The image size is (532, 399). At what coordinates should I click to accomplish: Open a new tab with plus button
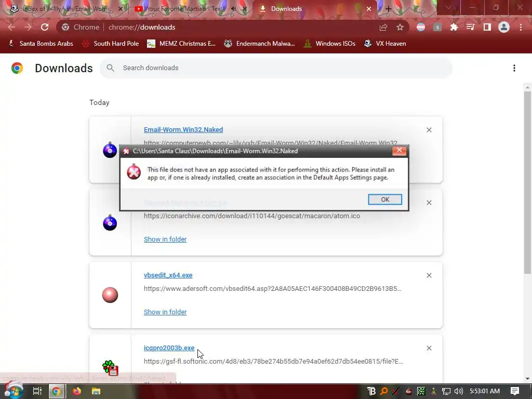tap(389, 9)
